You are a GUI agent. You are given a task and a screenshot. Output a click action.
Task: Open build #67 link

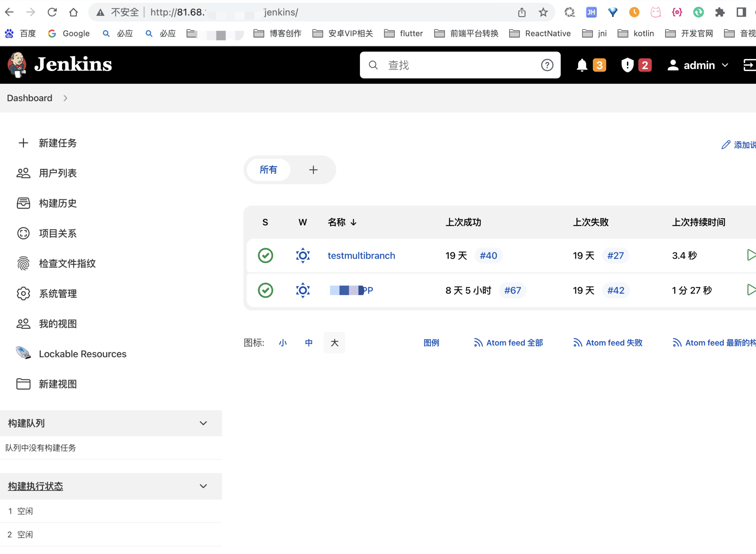(512, 290)
